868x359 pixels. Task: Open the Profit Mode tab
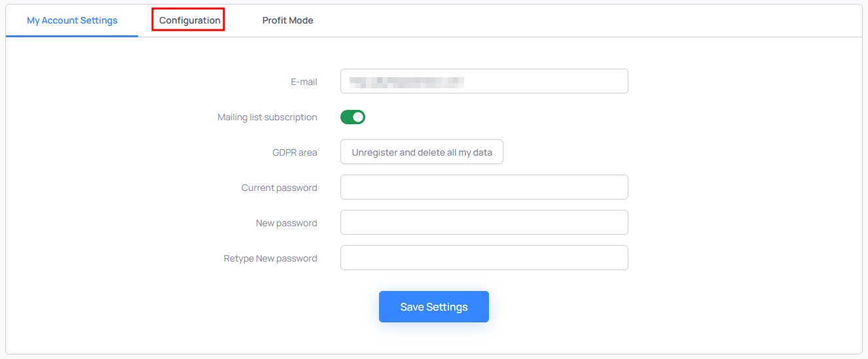[x=287, y=20]
